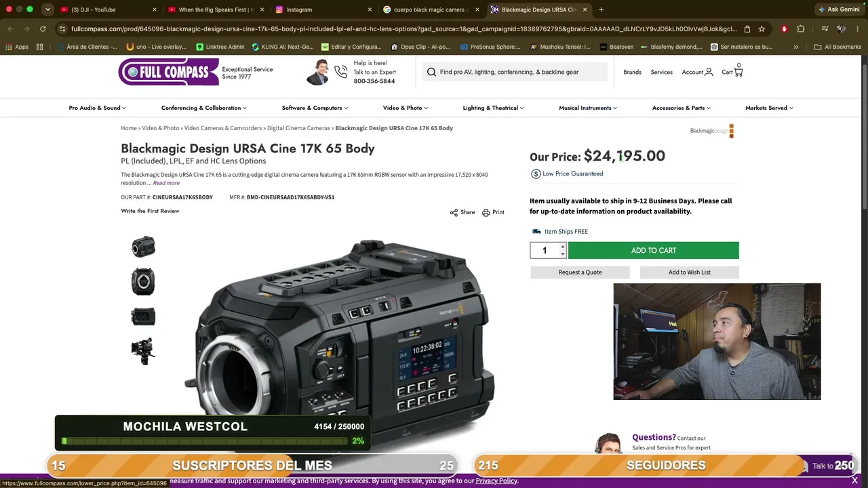This screenshot has height=488, width=868.
Task: Open the Services menu link
Action: [662, 72]
